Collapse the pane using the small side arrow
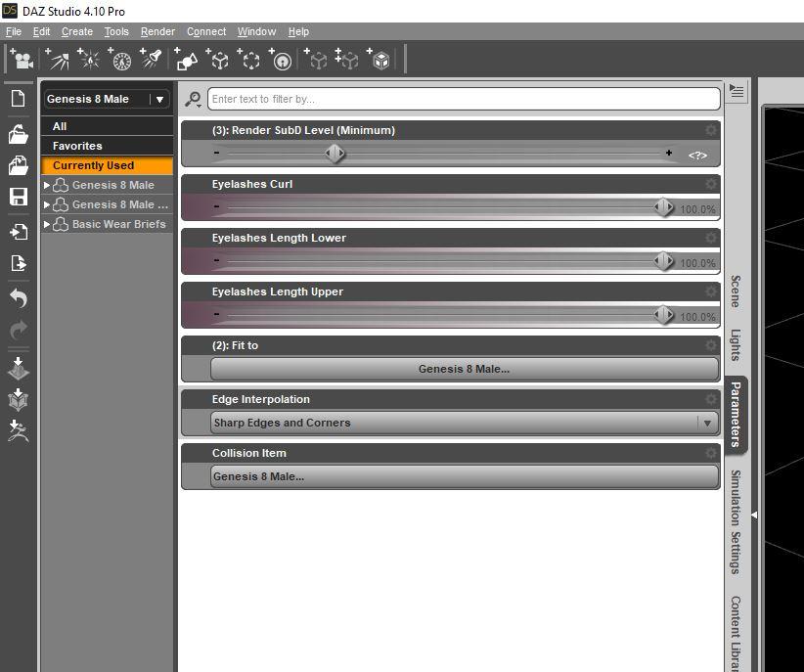Viewport: 804px width, 672px height. (x=754, y=515)
